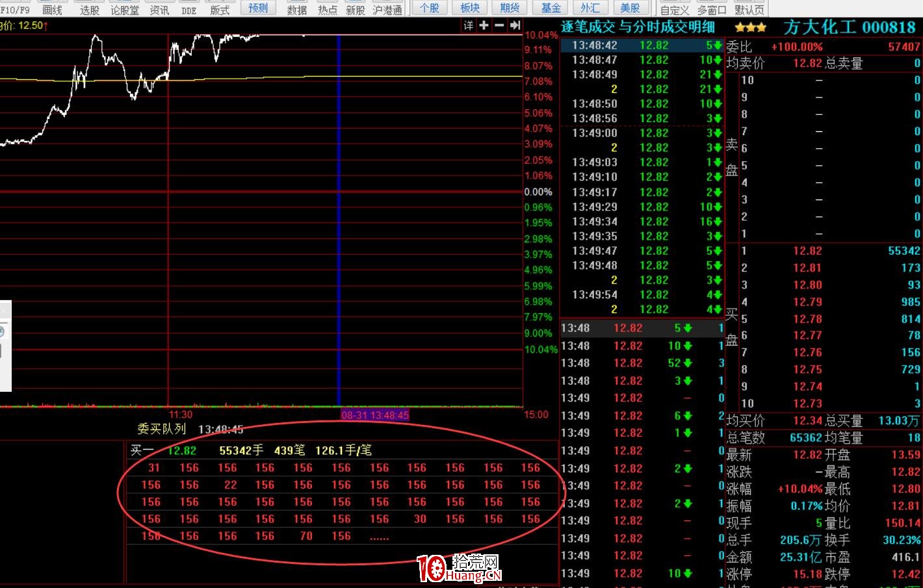Click the bid price 12.75 row

[x=831, y=369]
